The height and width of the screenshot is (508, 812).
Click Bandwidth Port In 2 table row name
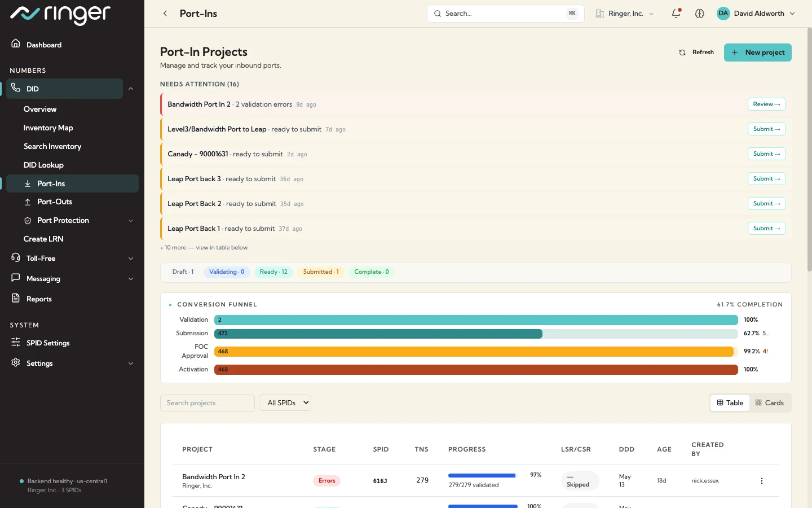pos(214,477)
